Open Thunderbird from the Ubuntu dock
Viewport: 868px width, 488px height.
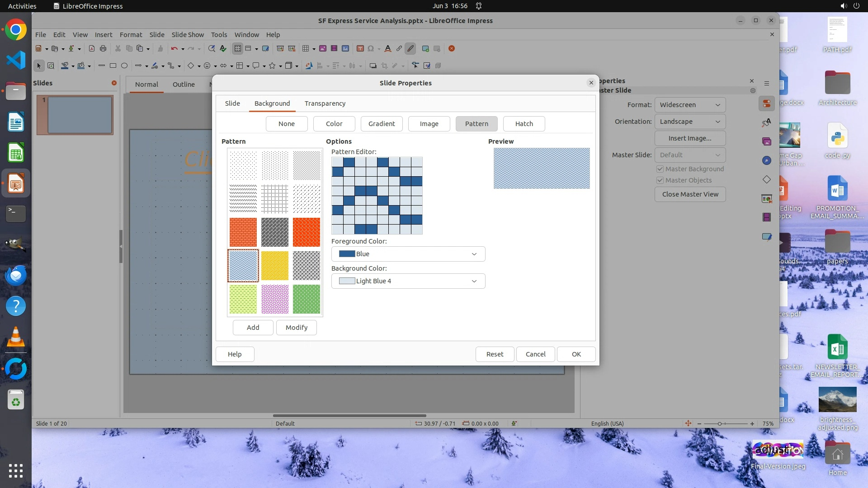click(x=16, y=275)
